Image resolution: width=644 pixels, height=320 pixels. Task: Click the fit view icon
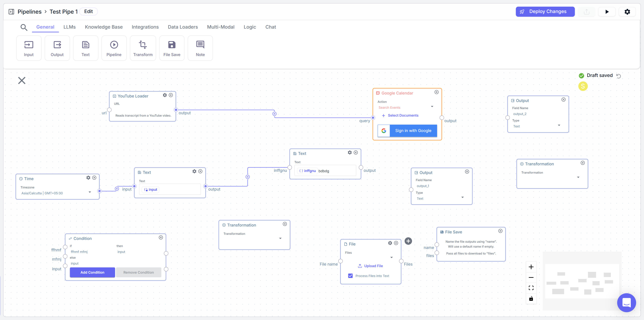click(x=531, y=288)
